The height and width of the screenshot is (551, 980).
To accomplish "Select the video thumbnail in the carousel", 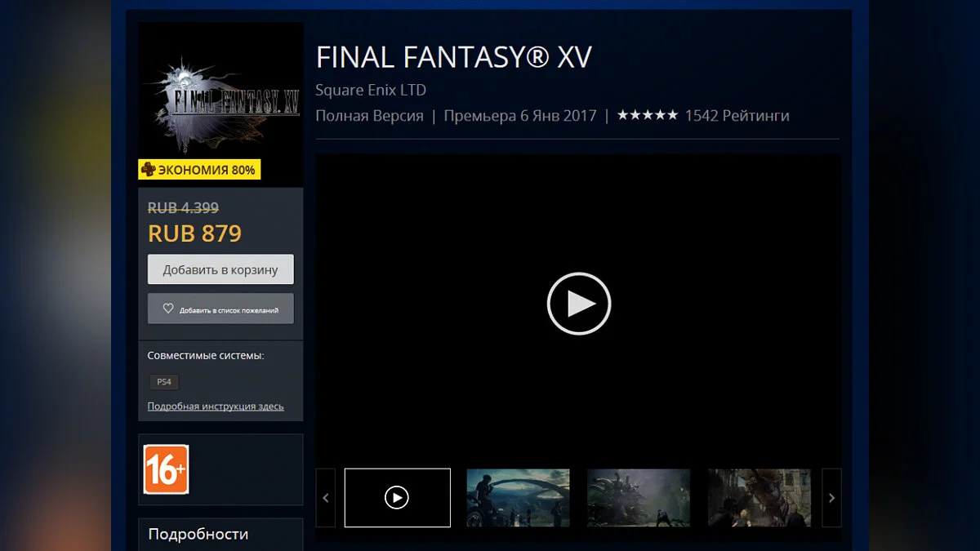I will click(x=397, y=497).
